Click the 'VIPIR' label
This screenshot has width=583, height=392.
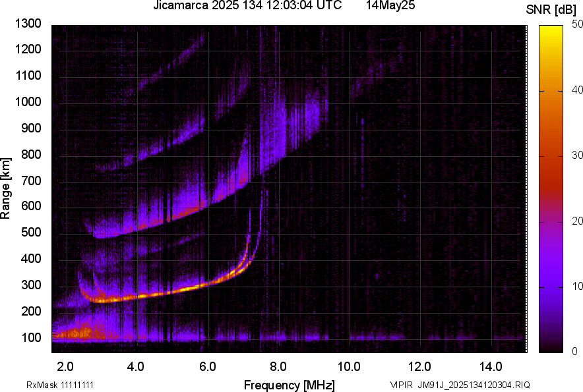pyautogui.click(x=402, y=385)
